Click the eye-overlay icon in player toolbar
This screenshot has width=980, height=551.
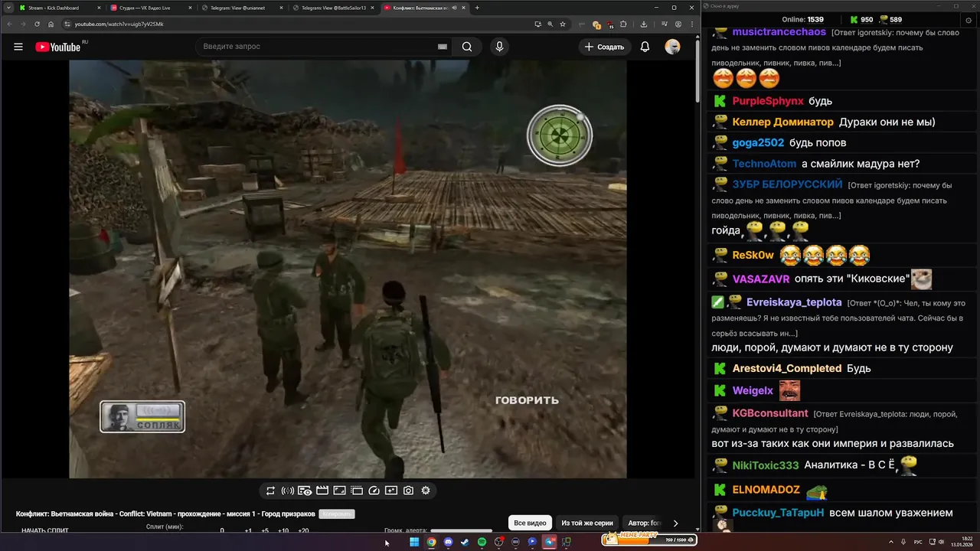click(305, 491)
